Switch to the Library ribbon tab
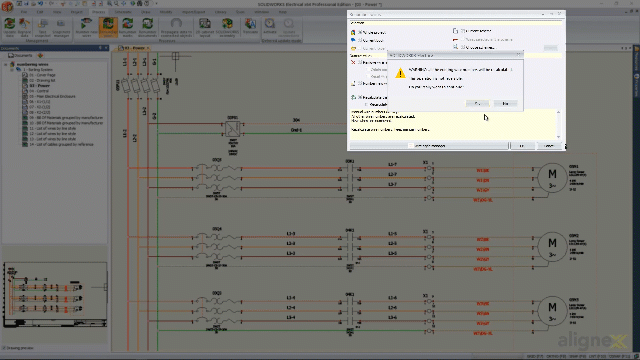The image size is (640, 360). 220,12
